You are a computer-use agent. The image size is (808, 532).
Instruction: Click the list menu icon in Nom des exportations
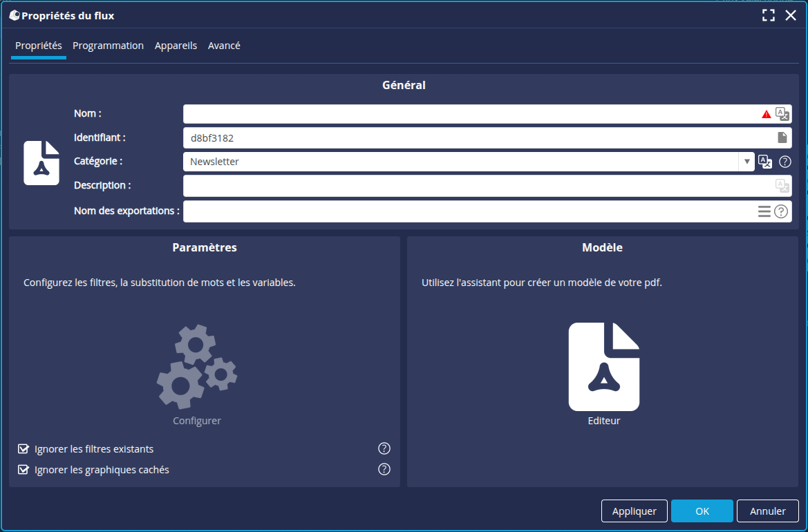click(764, 211)
